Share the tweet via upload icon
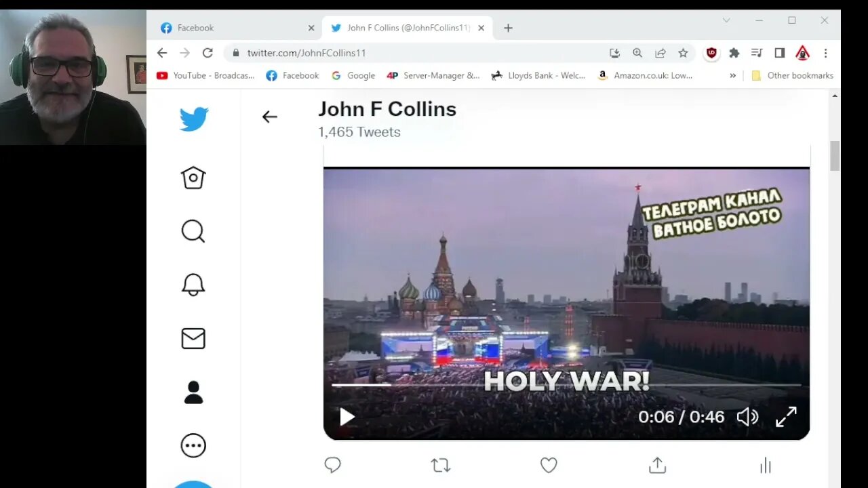This screenshot has width=868, height=488. click(x=657, y=465)
